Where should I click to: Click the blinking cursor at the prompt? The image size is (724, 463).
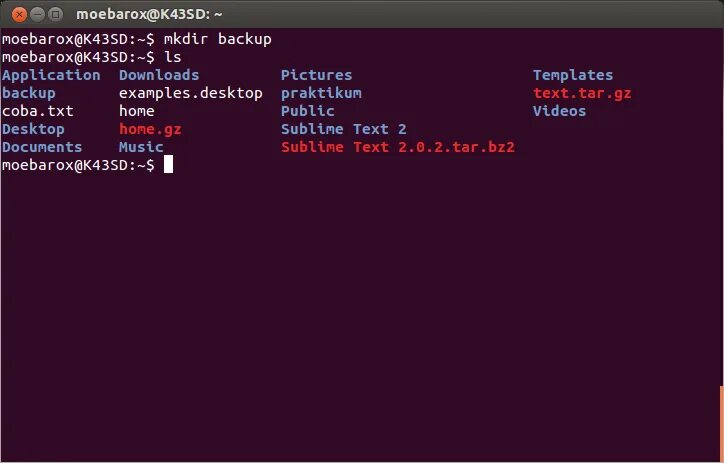pos(169,164)
